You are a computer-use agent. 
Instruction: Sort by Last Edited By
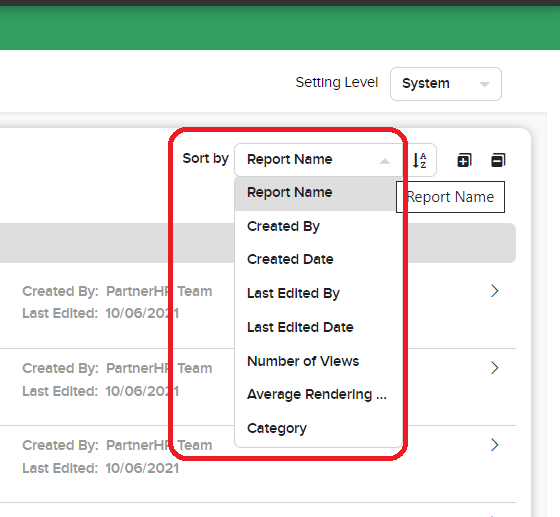(318, 293)
